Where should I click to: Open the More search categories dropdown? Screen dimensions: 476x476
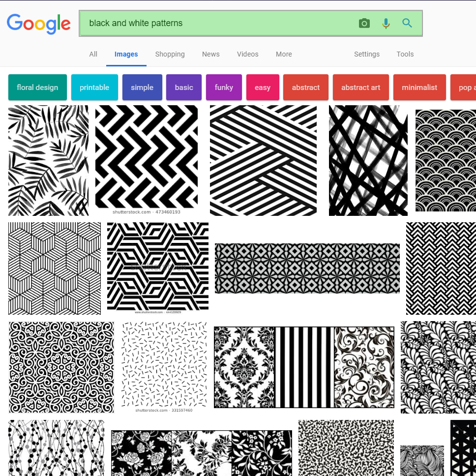pos(284,54)
